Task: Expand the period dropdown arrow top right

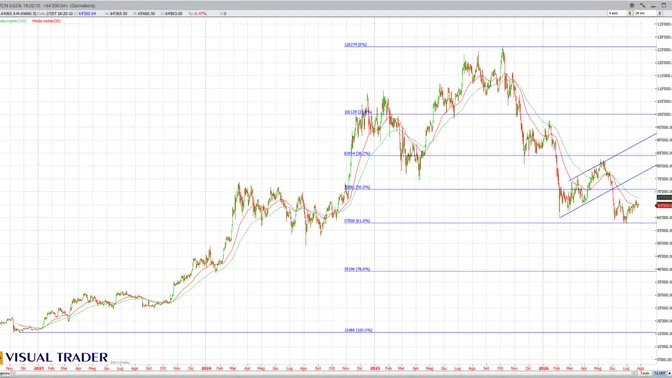Action: tap(660, 13)
